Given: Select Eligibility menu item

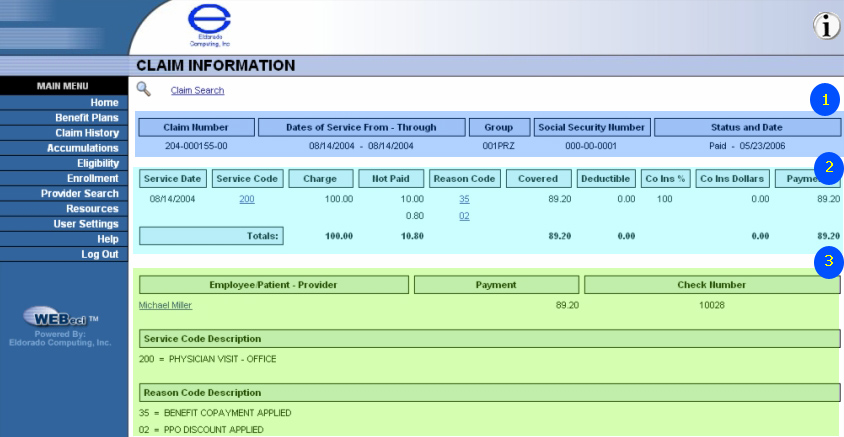Looking at the screenshot, I should (x=98, y=163).
